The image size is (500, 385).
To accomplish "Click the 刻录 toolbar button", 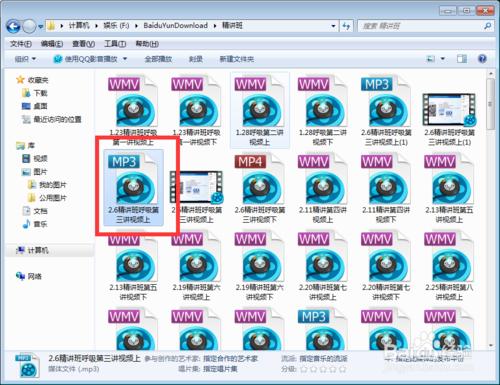I will pyautogui.click(x=196, y=59).
